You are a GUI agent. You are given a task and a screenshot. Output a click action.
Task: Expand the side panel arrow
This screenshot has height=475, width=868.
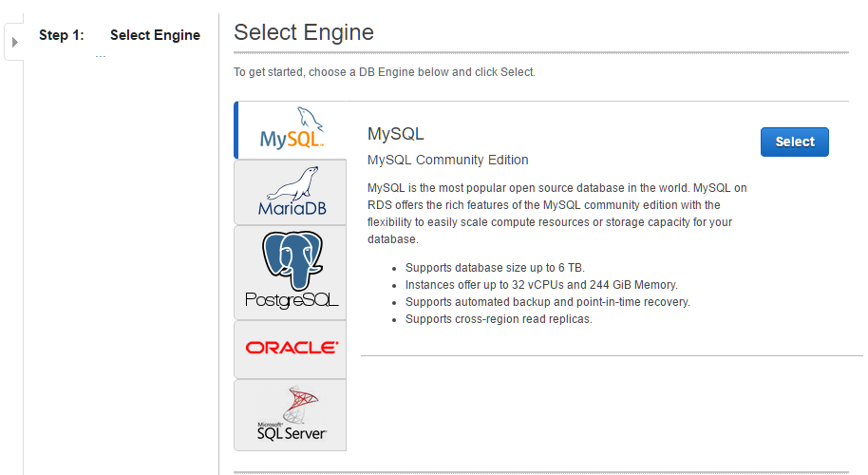click(x=15, y=42)
